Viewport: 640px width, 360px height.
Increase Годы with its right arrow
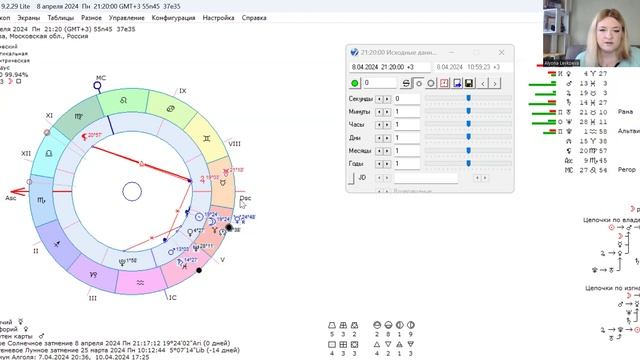click(x=387, y=164)
